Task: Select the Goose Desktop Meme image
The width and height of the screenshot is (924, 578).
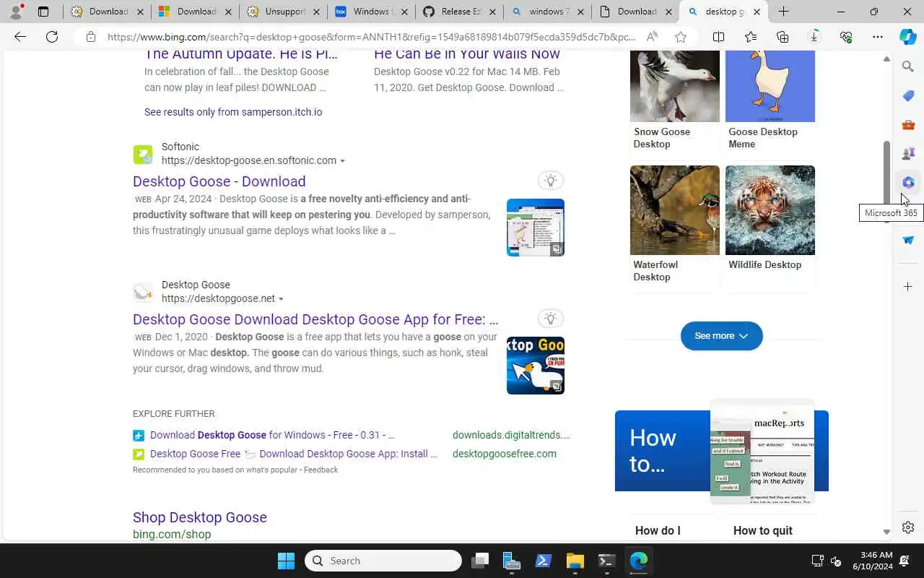Action: pyautogui.click(x=770, y=86)
